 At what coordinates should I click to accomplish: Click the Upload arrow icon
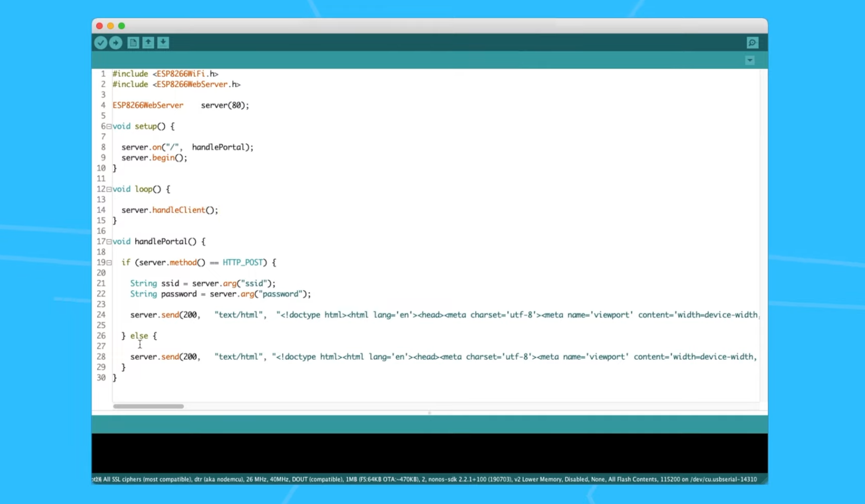[115, 42]
